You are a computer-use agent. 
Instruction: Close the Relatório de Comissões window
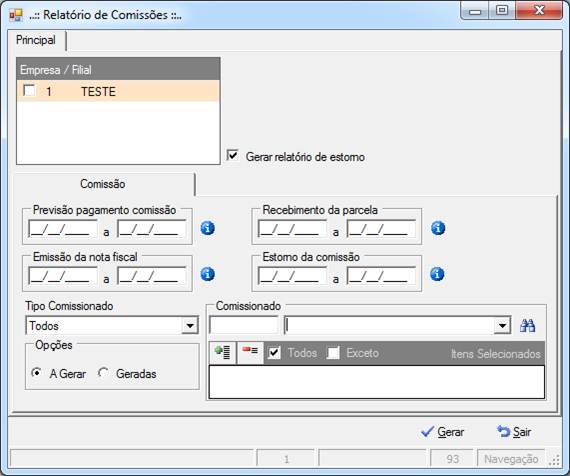click(539, 11)
